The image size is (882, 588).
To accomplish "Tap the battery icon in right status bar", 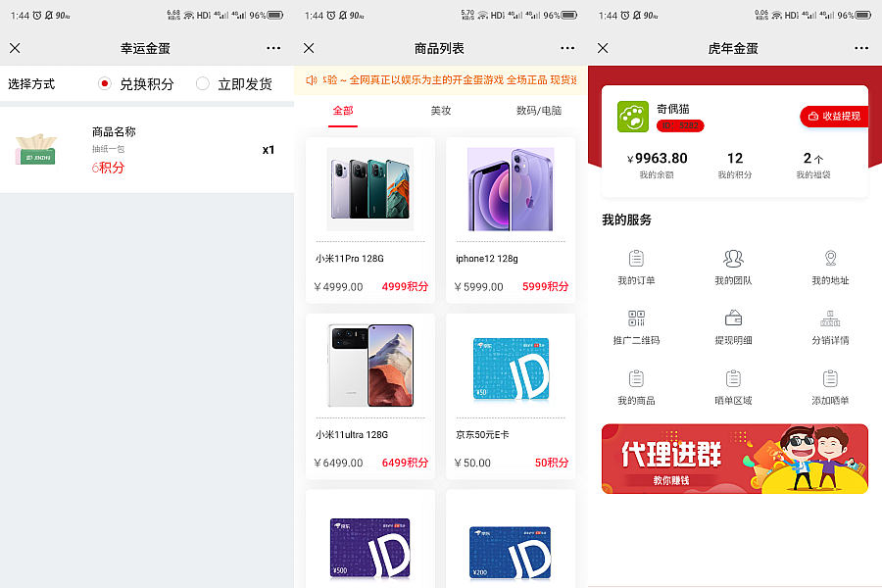I will 863,16.
